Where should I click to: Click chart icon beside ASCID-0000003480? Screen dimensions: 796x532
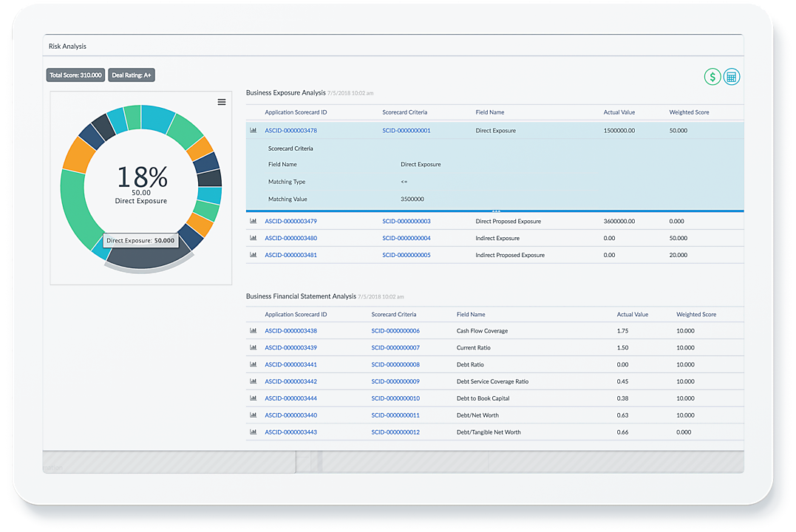[x=254, y=238]
